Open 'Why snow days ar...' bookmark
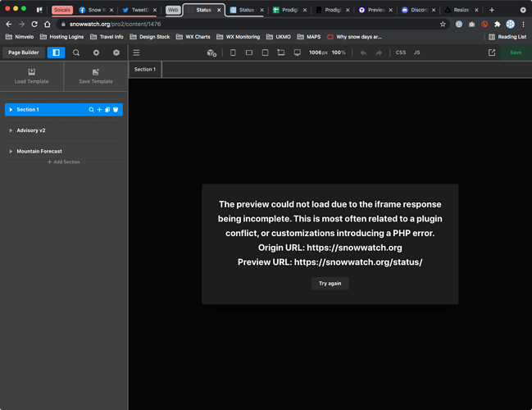Screen dimensions: 532x410 click(354, 37)
